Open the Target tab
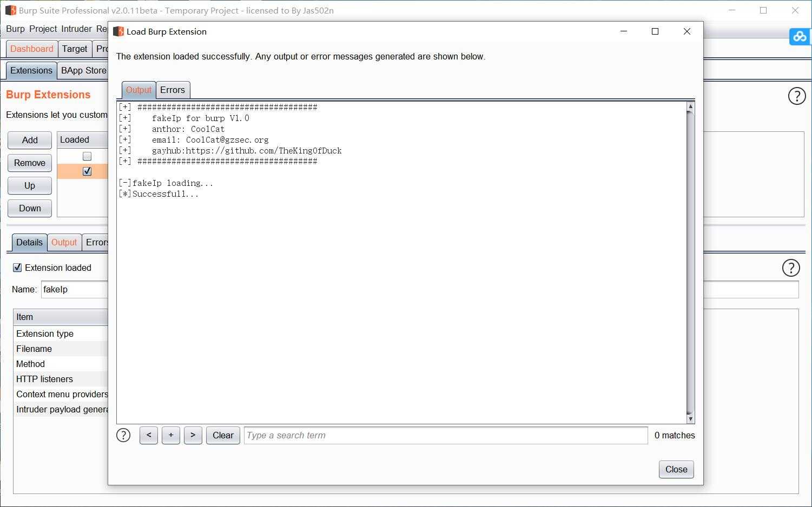This screenshot has height=507, width=812. pyautogui.click(x=75, y=49)
